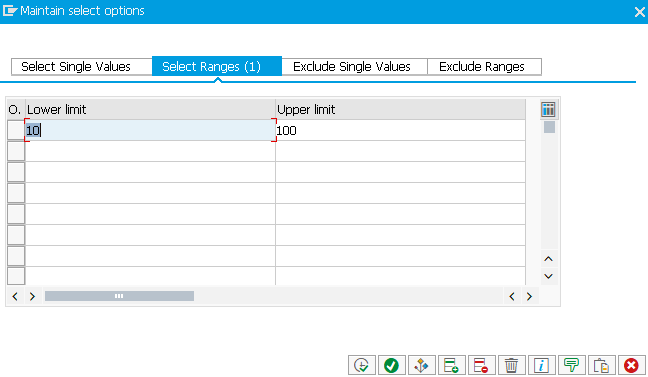Click the Check Entries clock icon
Screen dimensions: 648x377
(x=362, y=365)
